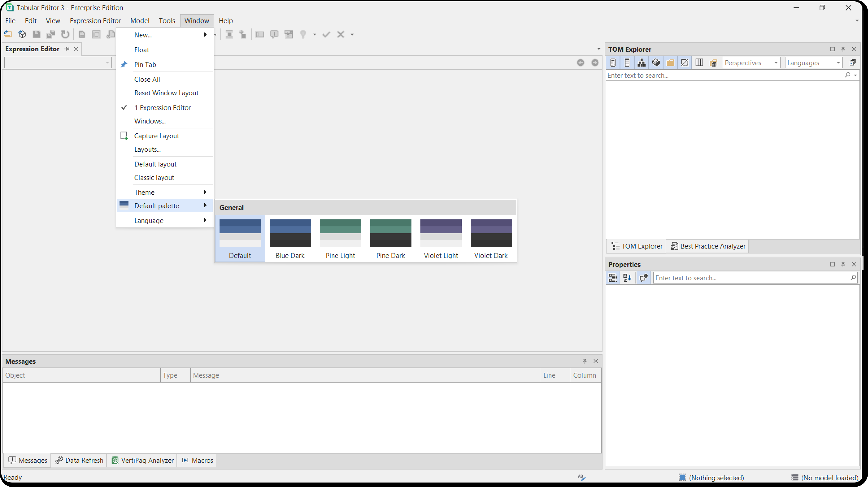Toggle show hierarchies button in TOM Explorer
Image resolution: width=868 pixels, height=487 pixels.
click(642, 63)
